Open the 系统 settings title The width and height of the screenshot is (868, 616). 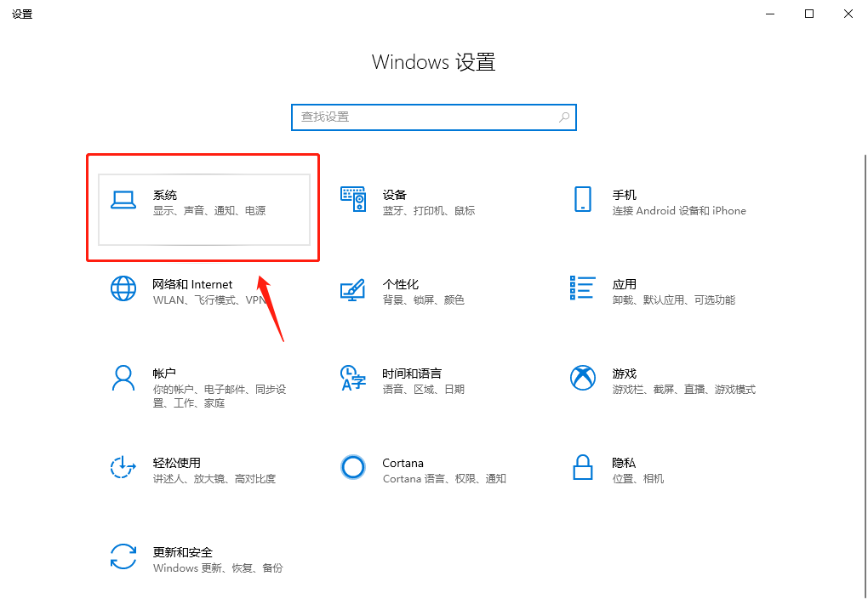(165, 195)
